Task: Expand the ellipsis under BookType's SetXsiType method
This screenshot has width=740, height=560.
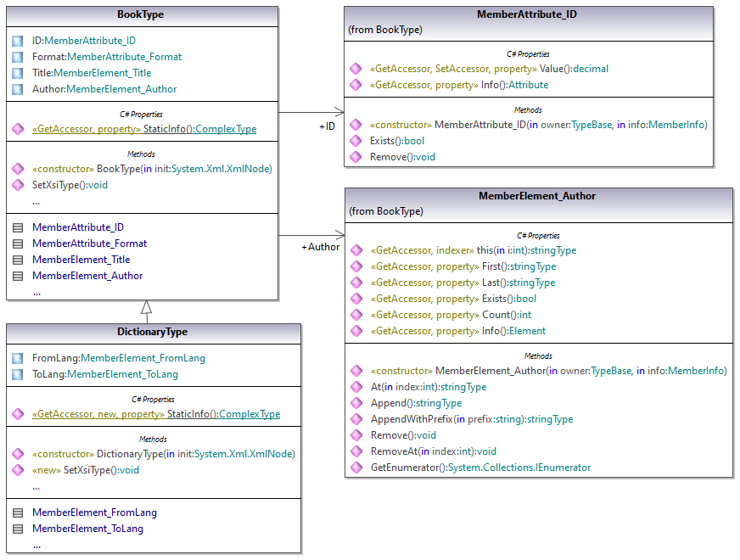Action: (x=36, y=202)
